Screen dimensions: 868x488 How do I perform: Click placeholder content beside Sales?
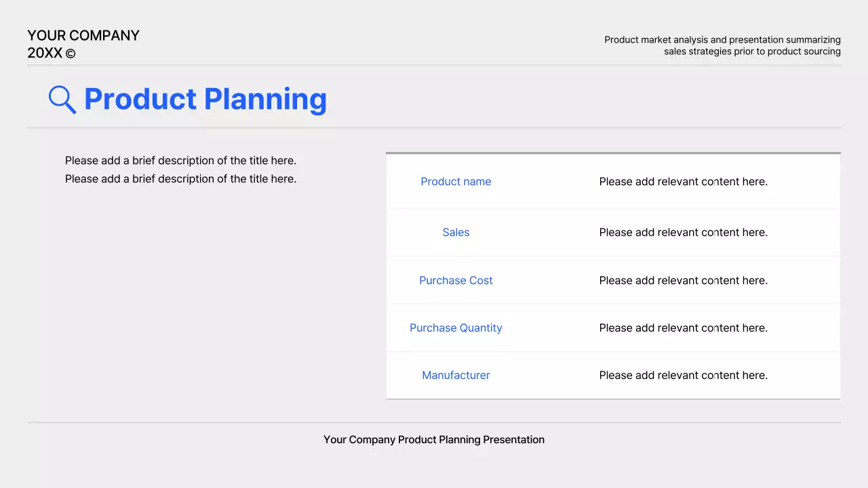pyautogui.click(x=683, y=232)
